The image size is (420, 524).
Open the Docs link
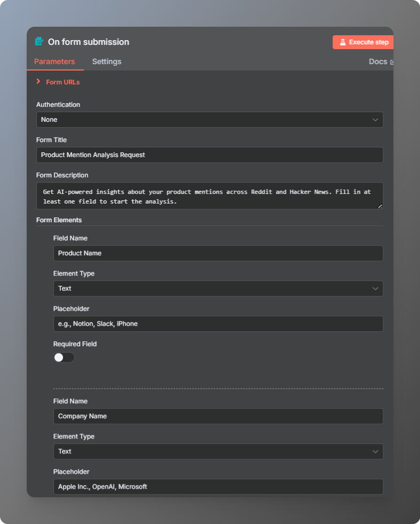tap(378, 61)
